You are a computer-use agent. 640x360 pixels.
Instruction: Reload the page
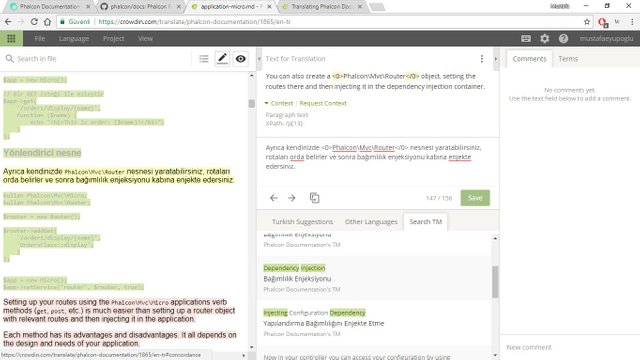tap(34, 22)
